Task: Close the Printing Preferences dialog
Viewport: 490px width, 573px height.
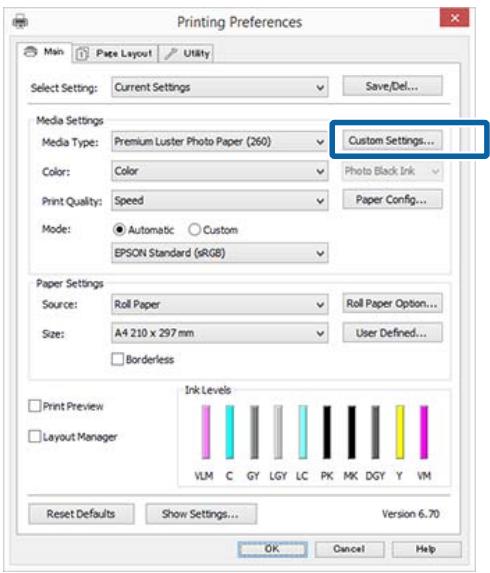Action: (455, 18)
